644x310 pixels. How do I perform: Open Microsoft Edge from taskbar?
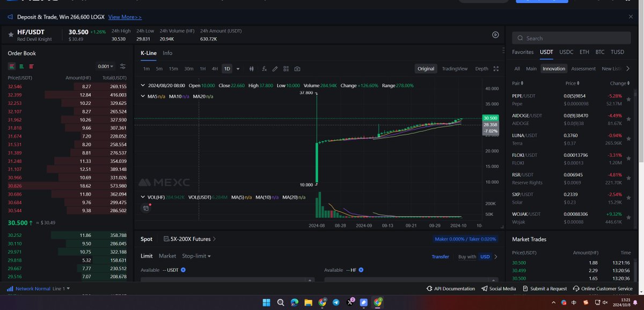(x=294, y=302)
